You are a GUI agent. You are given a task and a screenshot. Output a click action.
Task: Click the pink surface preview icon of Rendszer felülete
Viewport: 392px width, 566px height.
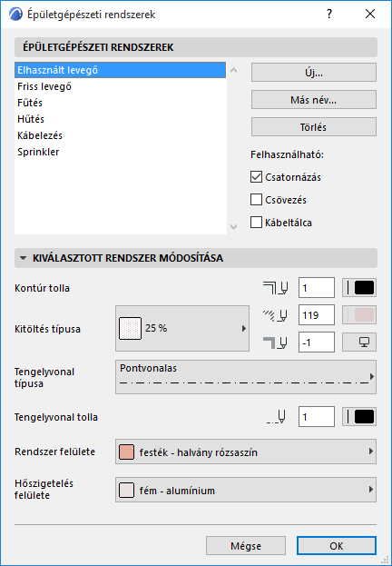coord(126,452)
